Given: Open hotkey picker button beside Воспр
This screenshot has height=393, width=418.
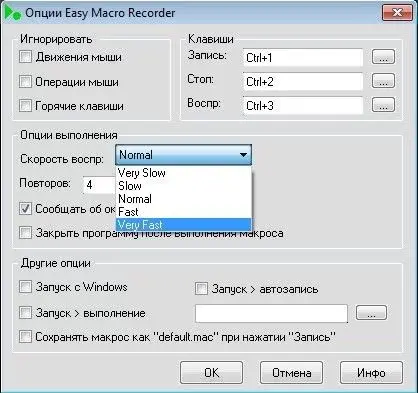Looking at the screenshot, I should point(383,104).
